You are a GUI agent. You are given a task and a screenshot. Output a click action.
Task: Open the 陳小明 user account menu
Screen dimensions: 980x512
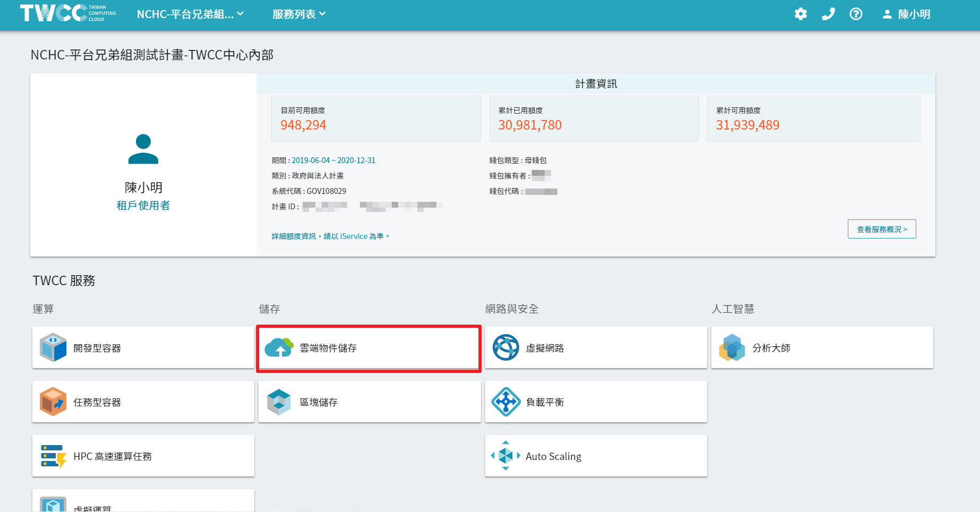pos(906,14)
